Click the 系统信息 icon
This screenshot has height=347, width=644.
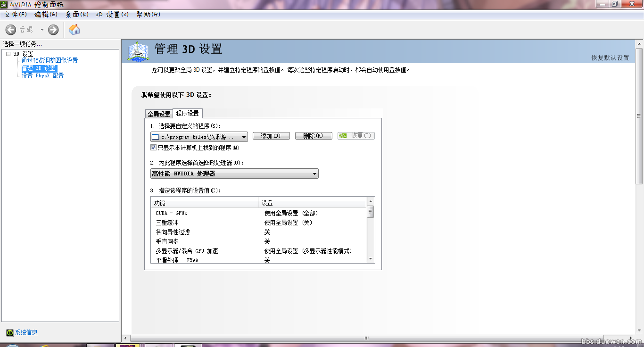click(10, 332)
